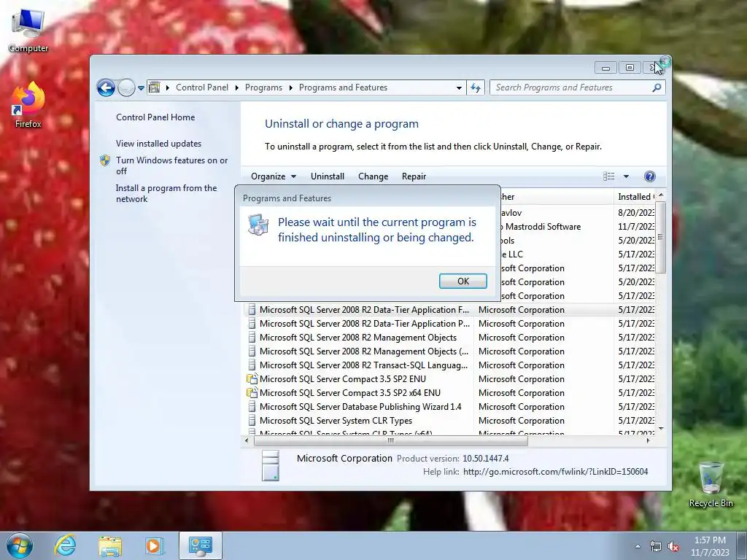This screenshot has height=560, width=747.
Task: Click Change in the toolbar
Action: (x=373, y=176)
